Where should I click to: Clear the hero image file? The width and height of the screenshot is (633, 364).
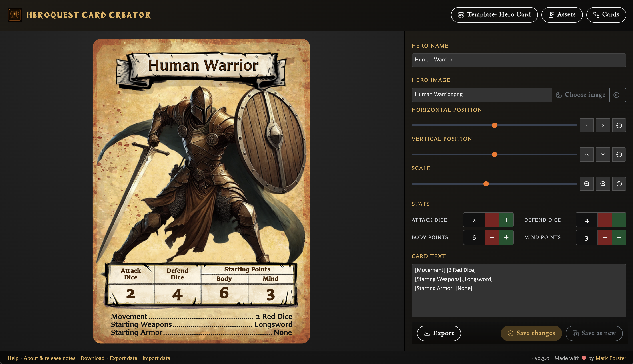coord(617,95)
